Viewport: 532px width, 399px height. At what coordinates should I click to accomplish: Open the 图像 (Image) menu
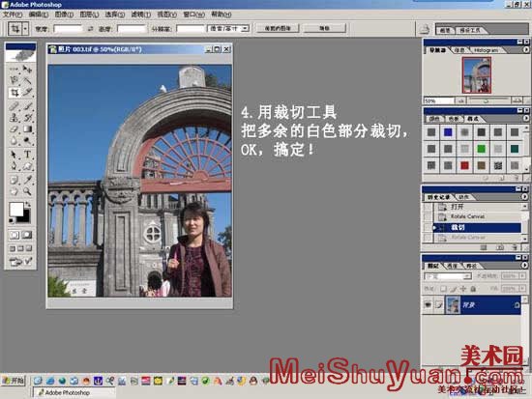[64, 14]
